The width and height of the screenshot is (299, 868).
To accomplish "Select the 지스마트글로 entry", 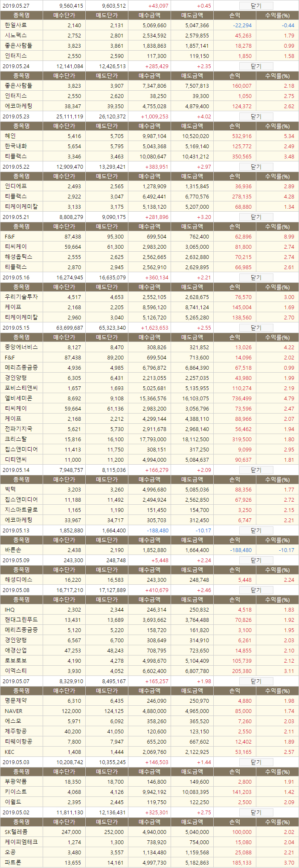I will coord(21,510).
